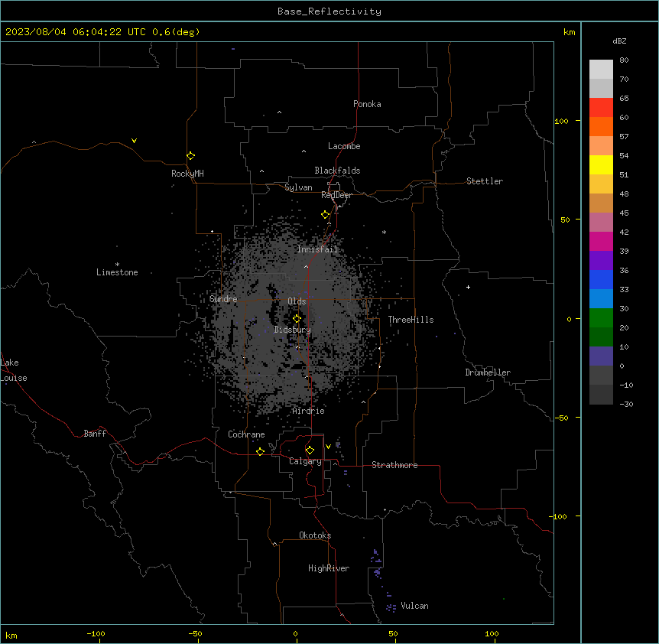Click the Drumheller label
Image resolution: width=659 pixels, height=644 pixels.
488,372
